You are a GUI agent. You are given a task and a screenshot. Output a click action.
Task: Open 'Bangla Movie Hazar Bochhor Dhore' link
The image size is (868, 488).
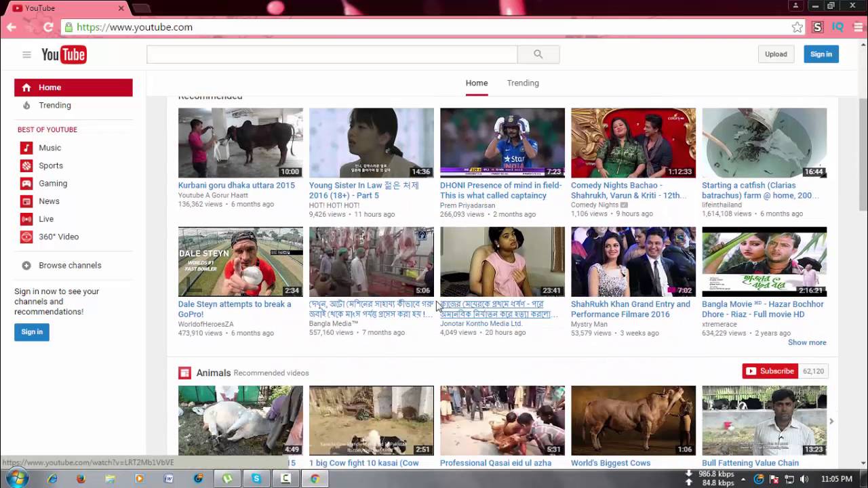[x=763, y=309]
